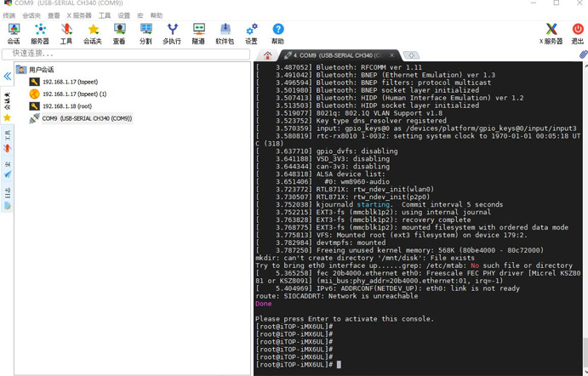Click 'Key type dns_resolver registered' line

pos(351,121)
